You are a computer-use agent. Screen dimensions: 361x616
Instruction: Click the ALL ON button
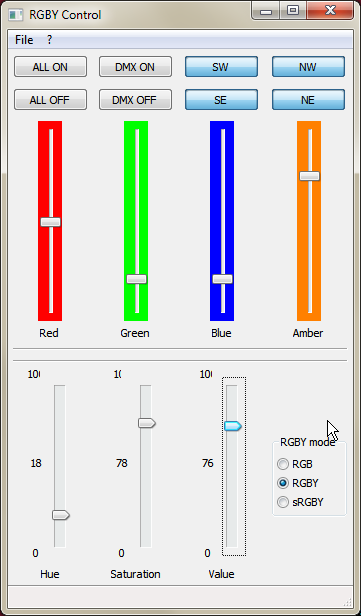(50, 67)
